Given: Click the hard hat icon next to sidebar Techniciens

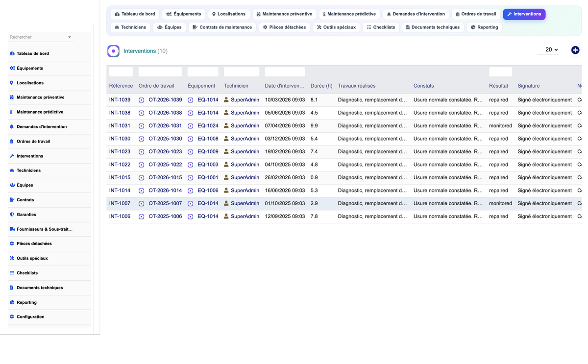Looking at the screenshot, I should (x=12, y=170).
